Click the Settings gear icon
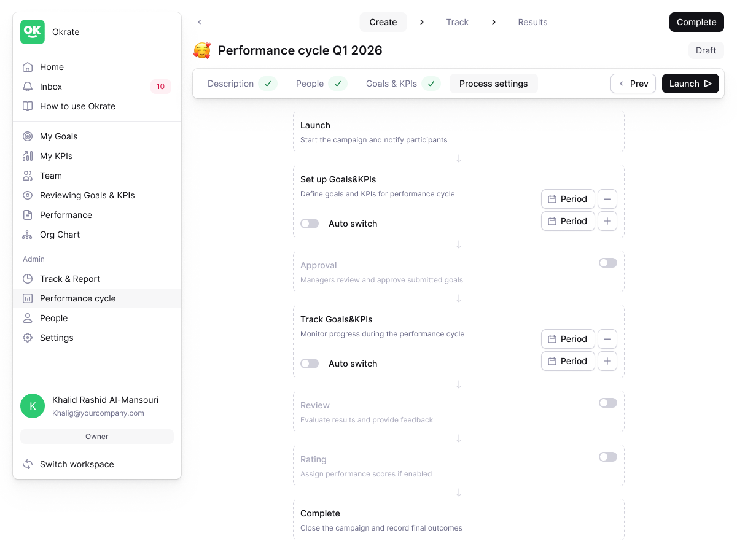This screenshot has width=737, height=560. coord(28,338)
